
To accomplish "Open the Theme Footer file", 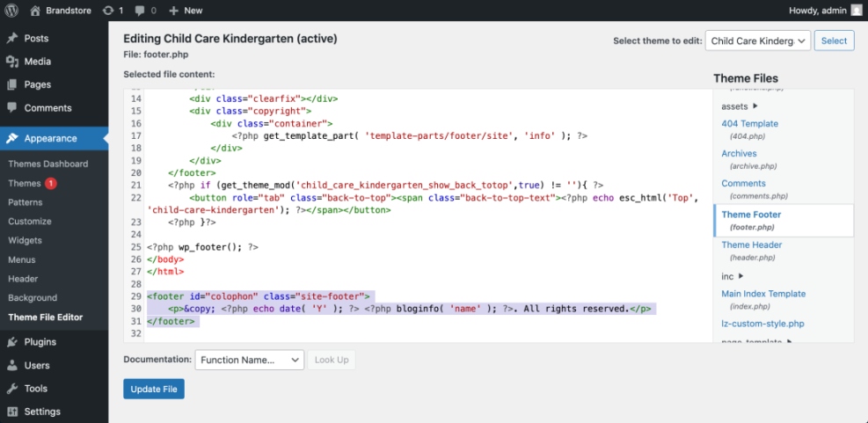I will [751, 215].
